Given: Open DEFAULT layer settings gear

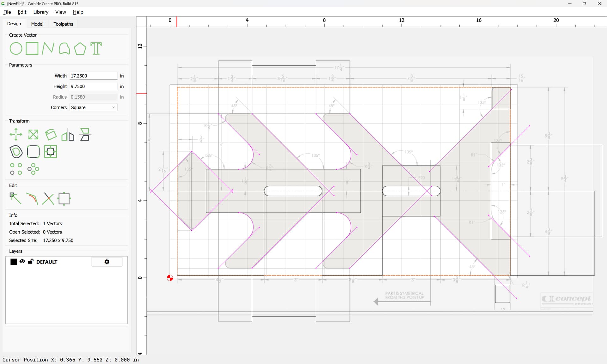Looking at the screenshot, I should 107,262.
